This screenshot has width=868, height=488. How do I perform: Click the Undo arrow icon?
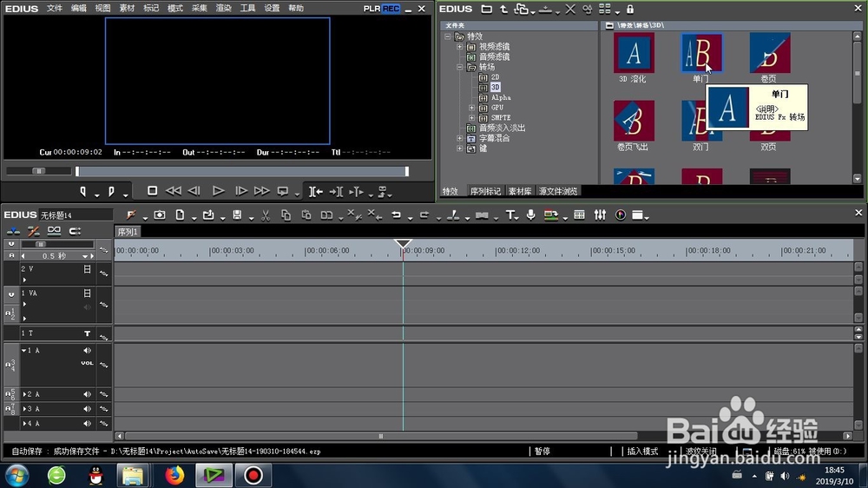click(397, 215)
